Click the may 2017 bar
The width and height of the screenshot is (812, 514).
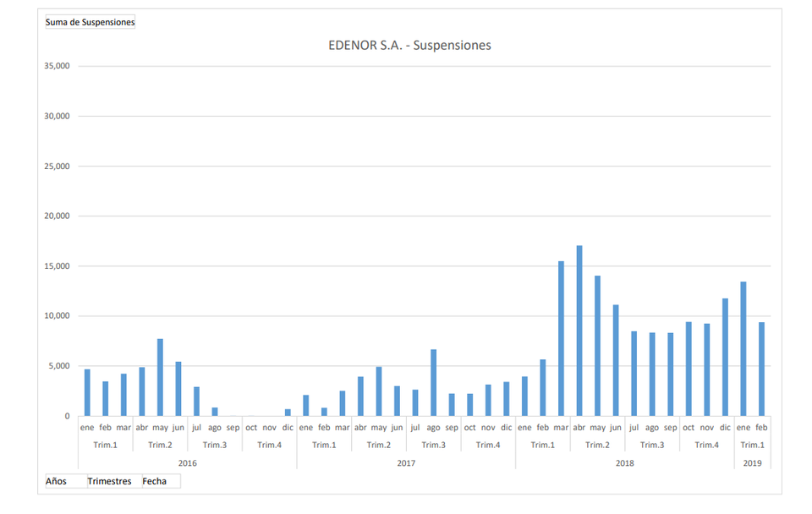point(379,391)
